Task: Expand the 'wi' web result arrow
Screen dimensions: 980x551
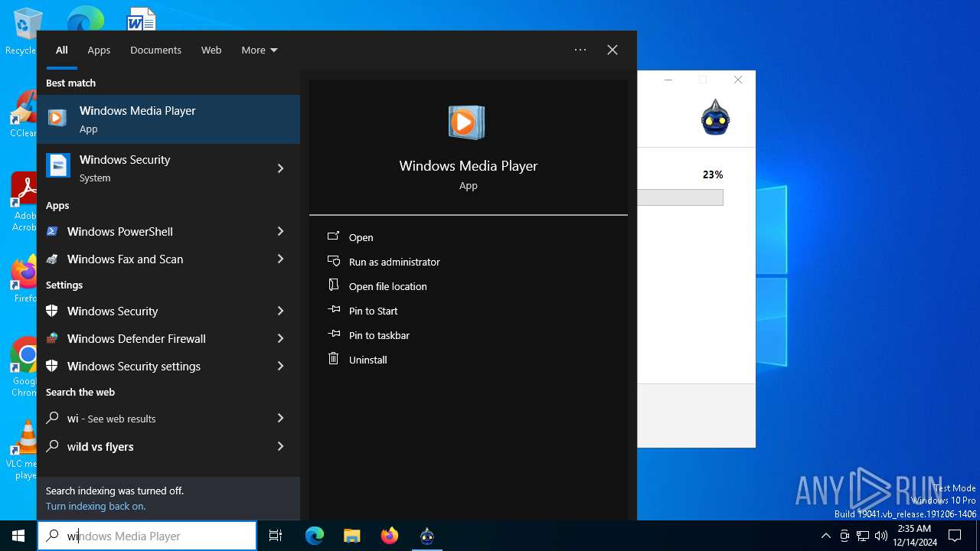Action: tap(280, 418)
